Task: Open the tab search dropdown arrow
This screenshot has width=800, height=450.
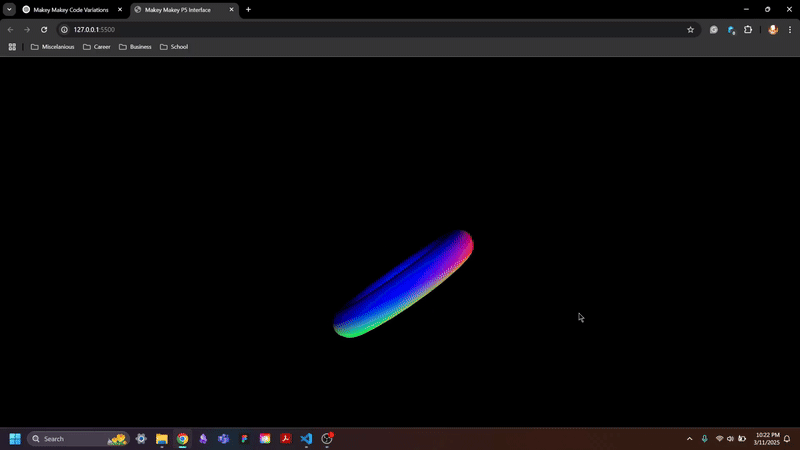Action: [9, 10]
